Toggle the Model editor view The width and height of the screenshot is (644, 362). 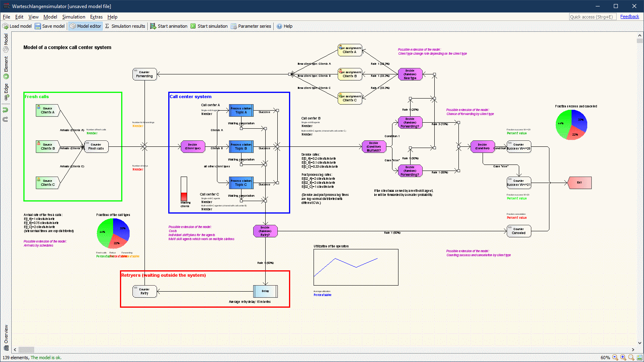[x=85, y=26]
